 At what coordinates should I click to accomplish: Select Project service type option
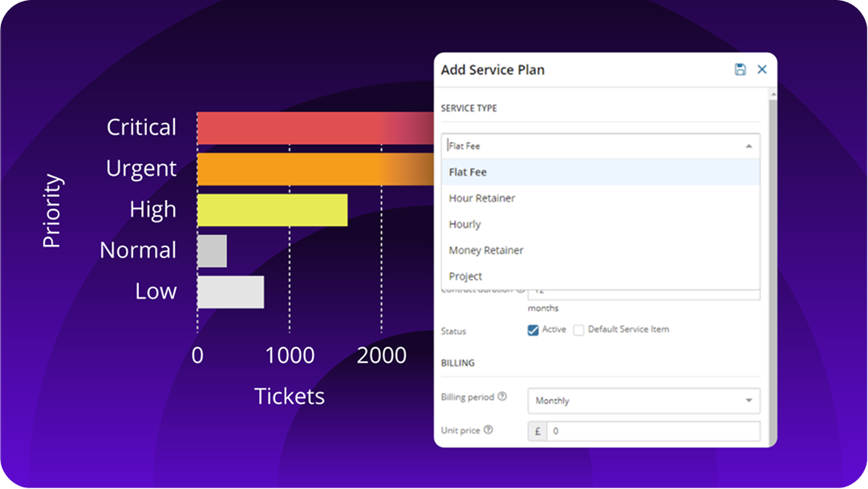[x=466, y=276]
